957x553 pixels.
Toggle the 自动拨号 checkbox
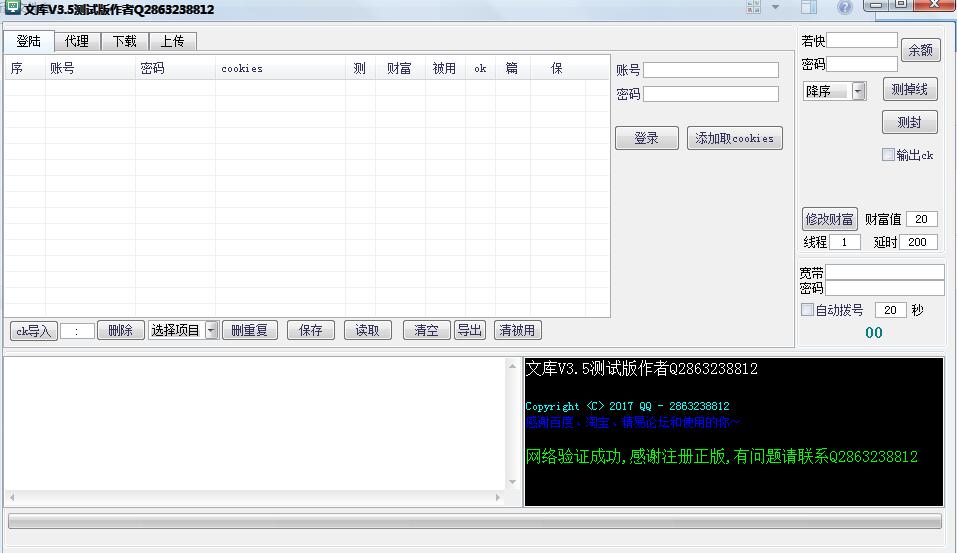click(x=807, y=309)
